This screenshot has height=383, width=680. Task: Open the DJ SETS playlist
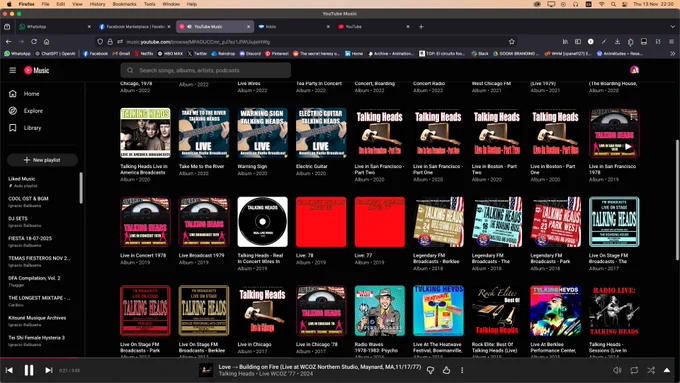[18, 219]
